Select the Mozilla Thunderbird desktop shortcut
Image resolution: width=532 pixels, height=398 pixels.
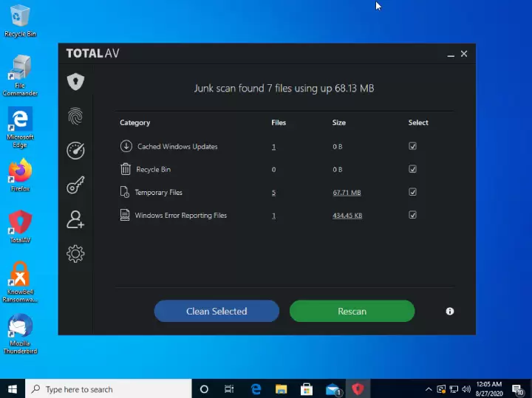click(x=20, y=334)
